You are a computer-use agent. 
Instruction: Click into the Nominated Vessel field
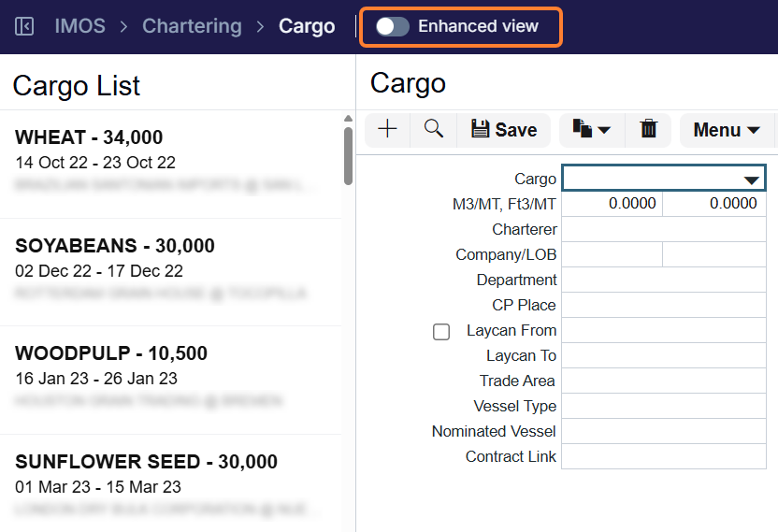(x=664, y=431)
